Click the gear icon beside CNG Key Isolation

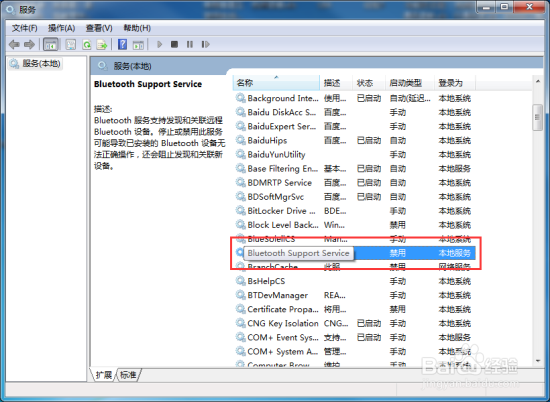tap(240, 323)
